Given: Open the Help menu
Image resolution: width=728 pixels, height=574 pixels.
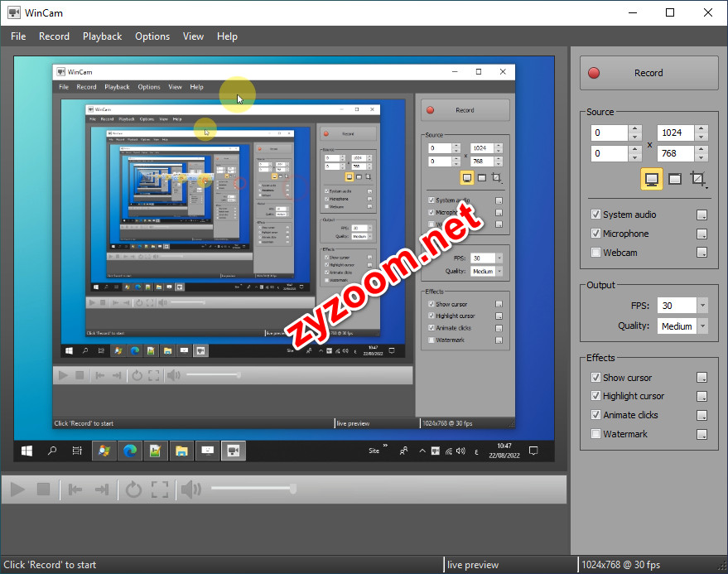Looking at the screenshot, I should (227, 36).
